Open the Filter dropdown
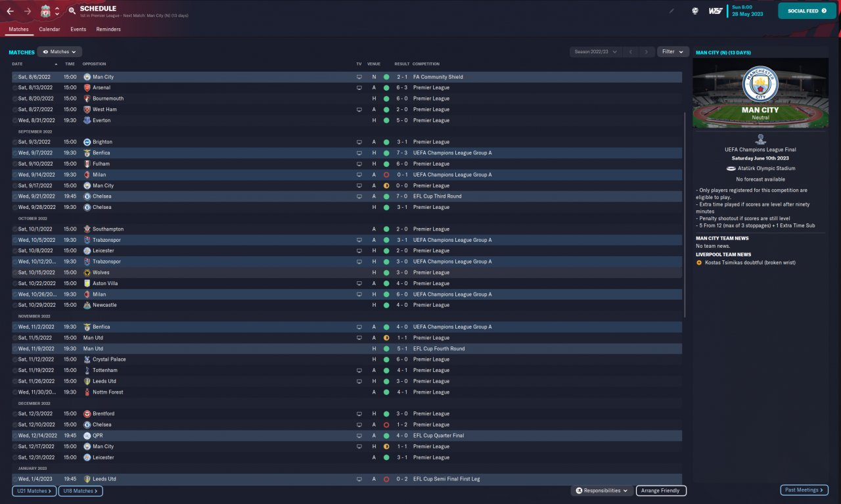The height and width of the screenshot is (504, 841). (x=673, y=51)
